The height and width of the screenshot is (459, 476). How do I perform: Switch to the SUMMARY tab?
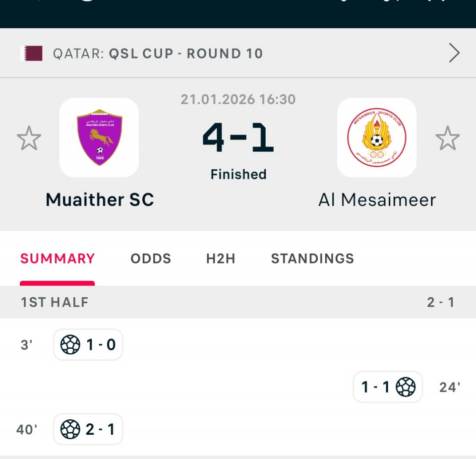click(x=57, y=259)
